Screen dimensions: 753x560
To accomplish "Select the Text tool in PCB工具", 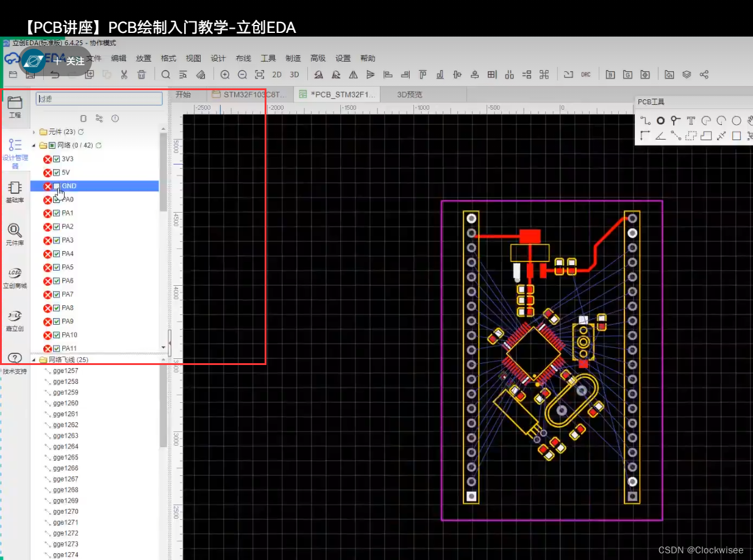I will coord(691,121).
